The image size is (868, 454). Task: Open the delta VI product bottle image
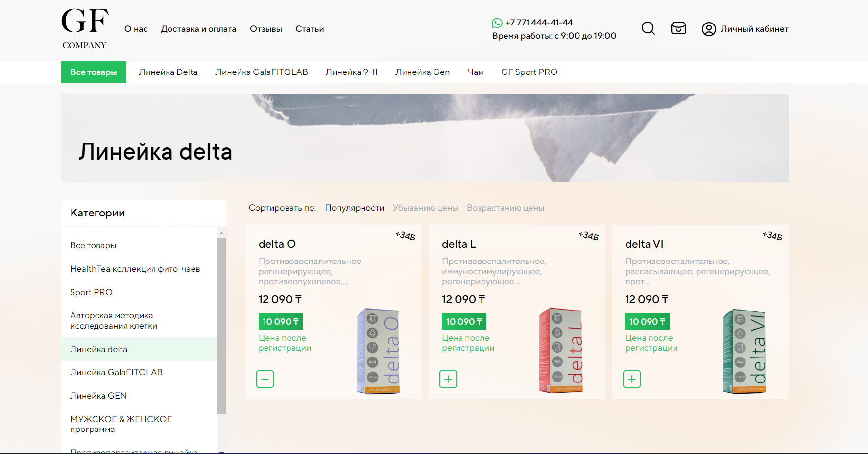745,351
